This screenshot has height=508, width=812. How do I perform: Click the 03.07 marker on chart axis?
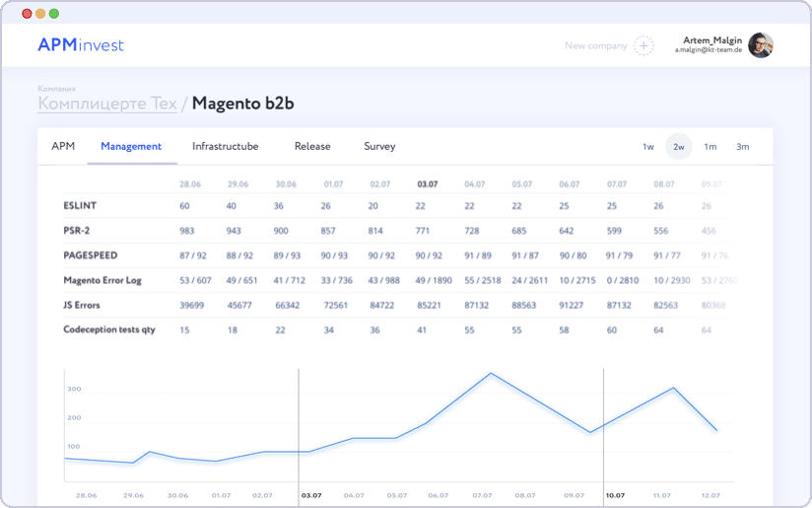point(310,495)
